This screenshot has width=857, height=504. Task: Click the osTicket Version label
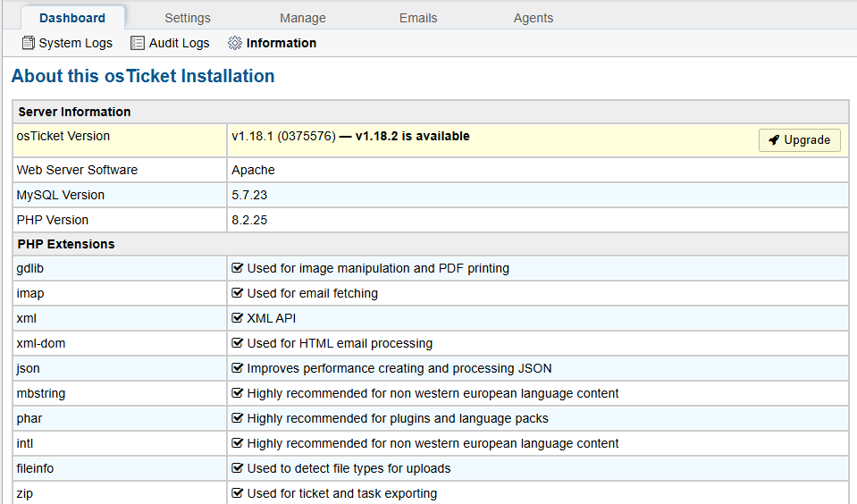pos(63,136)
